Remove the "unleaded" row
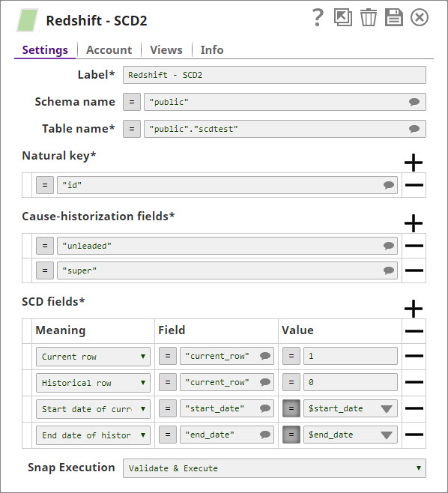The image size is (448, 493). pos(414,246)
